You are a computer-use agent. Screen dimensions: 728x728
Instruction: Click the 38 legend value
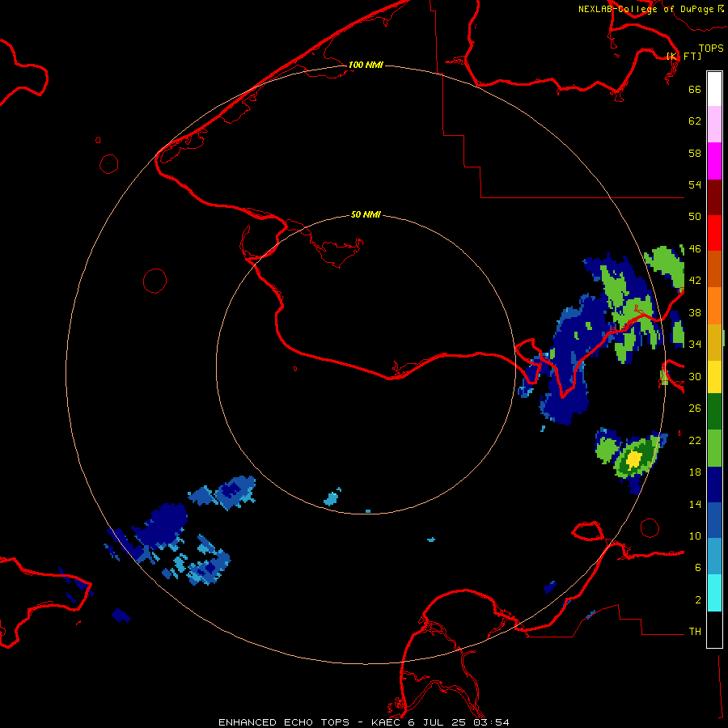tap(695, 312)
